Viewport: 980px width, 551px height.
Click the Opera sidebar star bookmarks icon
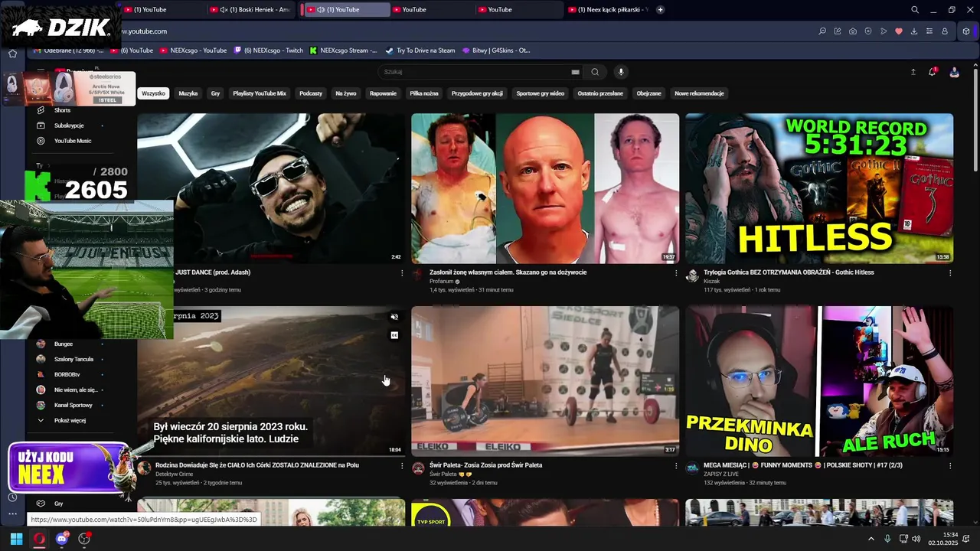click(x=12, y=54)
